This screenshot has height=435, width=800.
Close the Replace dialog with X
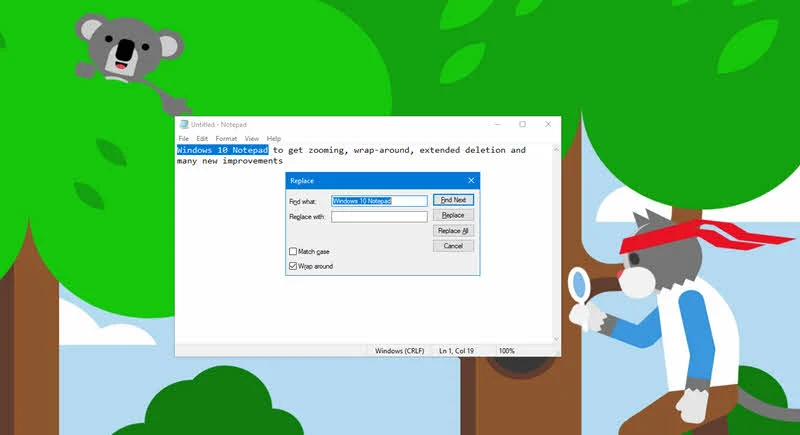(x=471, y=181)
